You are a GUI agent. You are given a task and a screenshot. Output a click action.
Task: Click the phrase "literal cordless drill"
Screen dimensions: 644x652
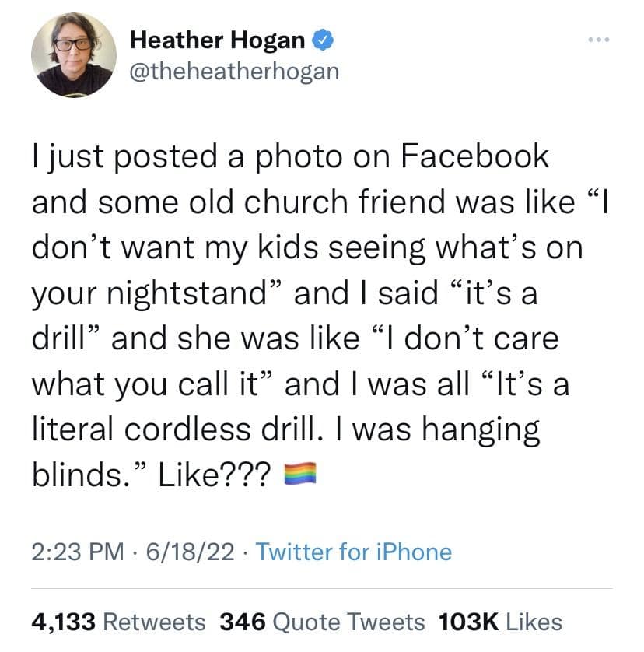click(201, 429)
